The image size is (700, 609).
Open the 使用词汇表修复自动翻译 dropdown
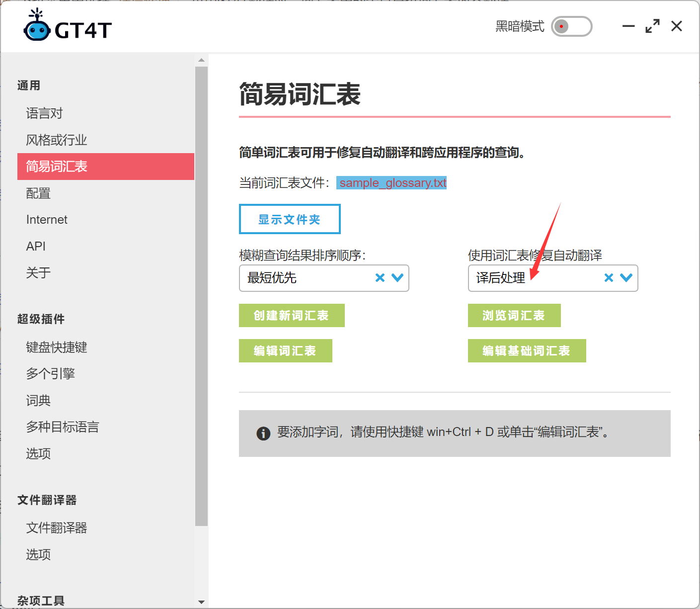coord(626,278)
